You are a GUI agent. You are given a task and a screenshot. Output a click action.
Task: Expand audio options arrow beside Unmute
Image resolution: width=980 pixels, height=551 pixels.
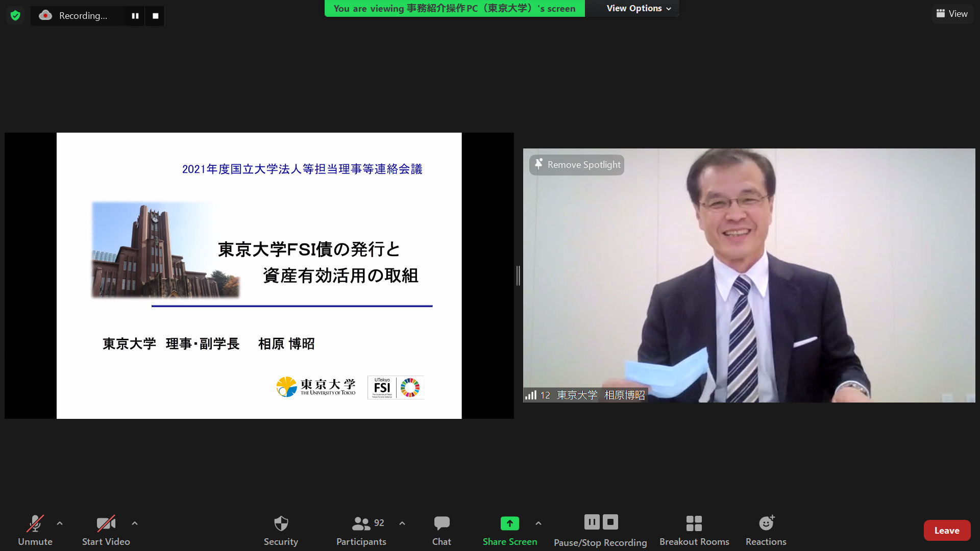coord(60,523)
